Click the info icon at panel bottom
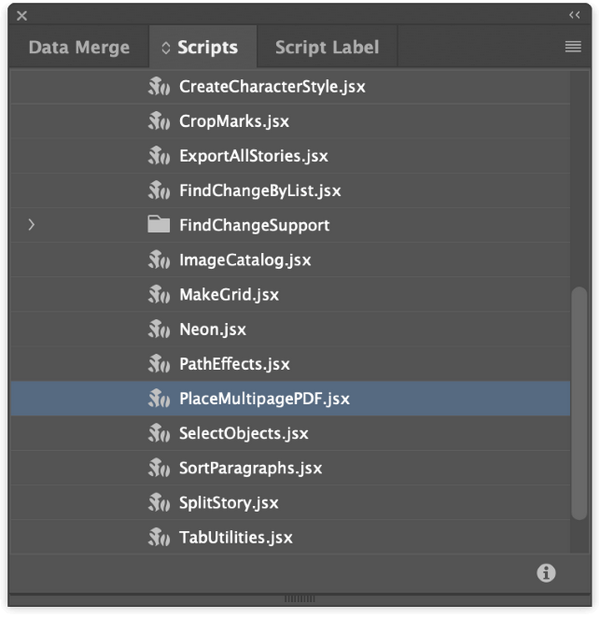 click(x=546, y=573)
